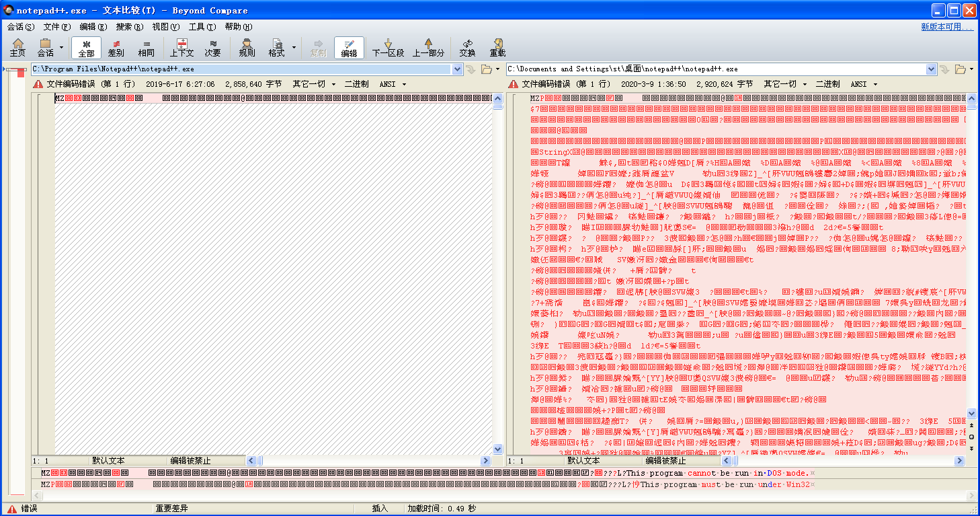Click the 规则 (Rules) referee icon

247,47
